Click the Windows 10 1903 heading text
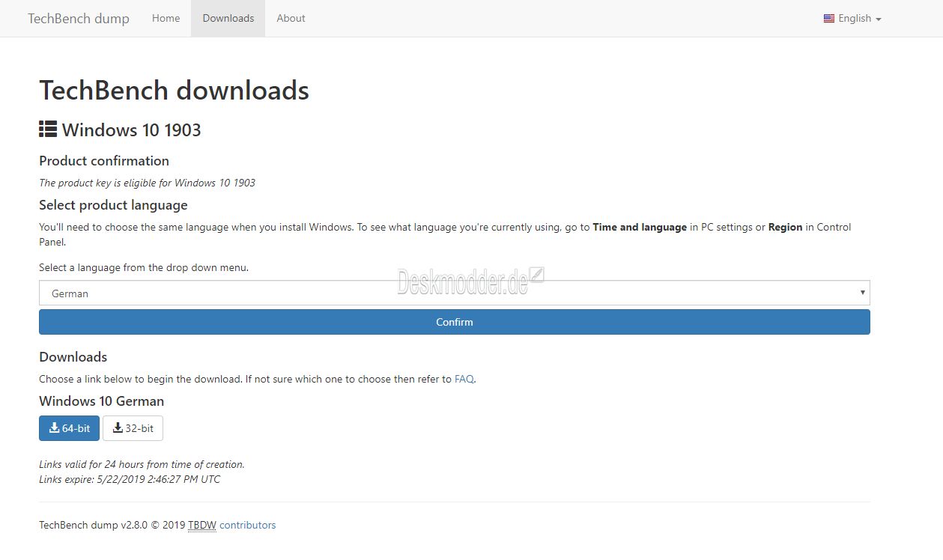The width and height of the screenshot is (943, 560). 132,130
